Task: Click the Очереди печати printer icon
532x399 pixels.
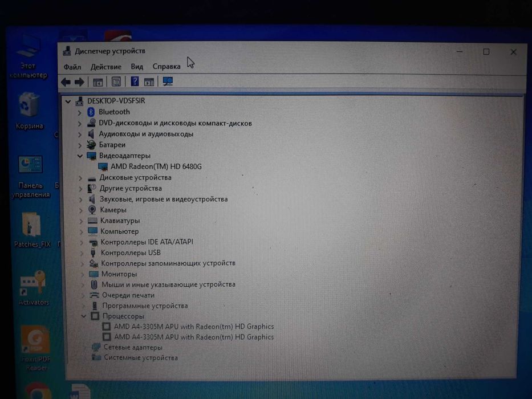Action: click(x=94, y=295)
